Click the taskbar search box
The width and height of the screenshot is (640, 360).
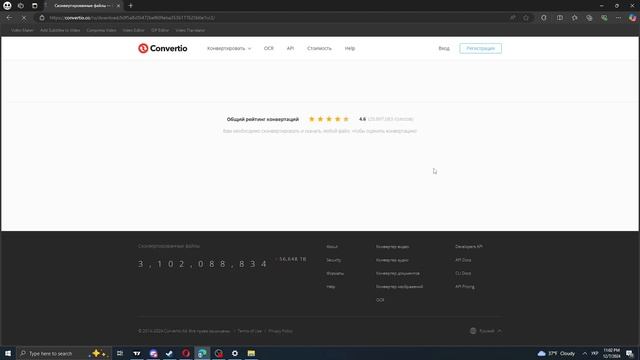click(x=63, y=353)
